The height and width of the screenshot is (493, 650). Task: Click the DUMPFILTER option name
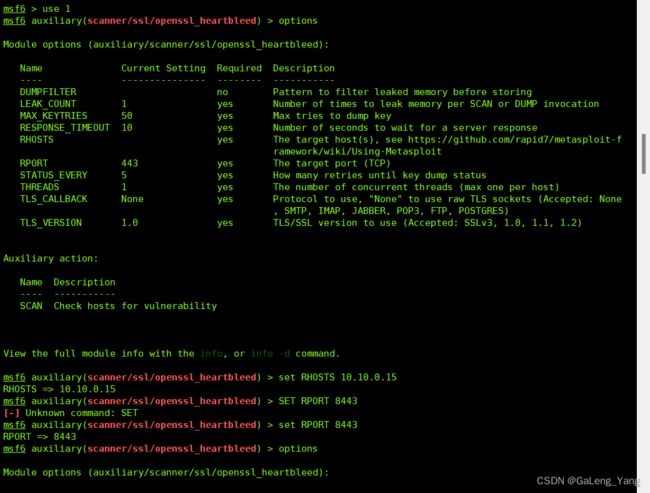(x=48, y=92)
